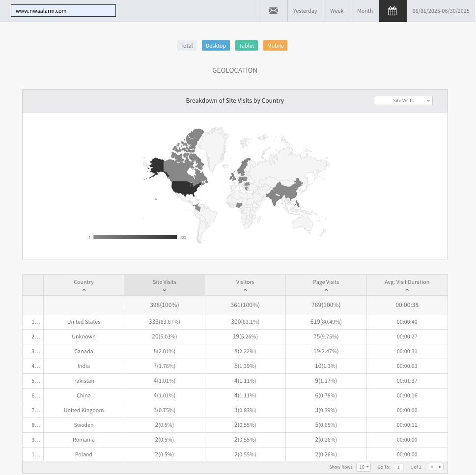Sort by Page Visits column arrow
This screenshot has width=476, height=475.
point(326,290)
